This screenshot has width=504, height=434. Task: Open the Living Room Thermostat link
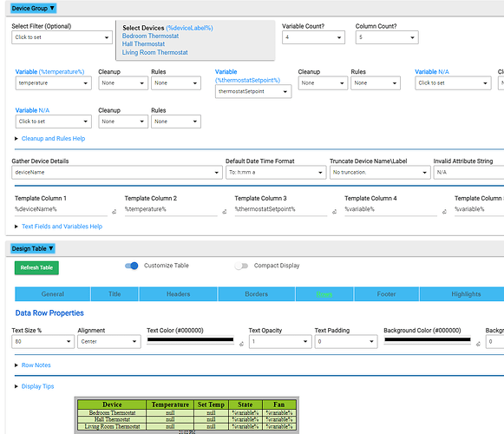(155, 52)
